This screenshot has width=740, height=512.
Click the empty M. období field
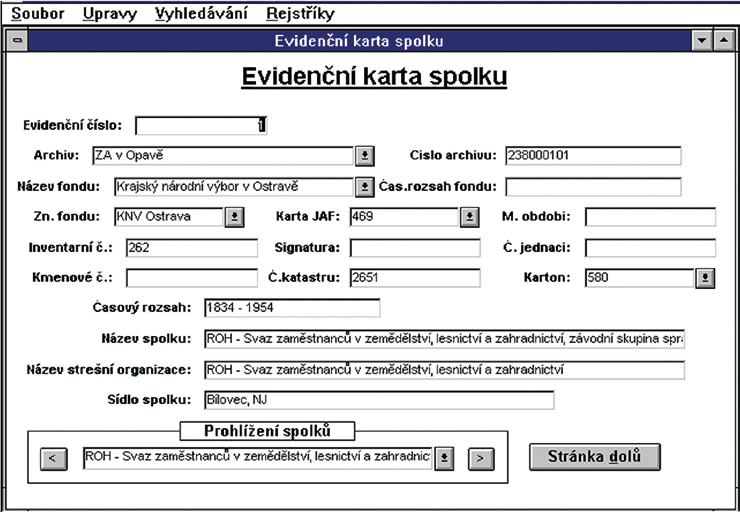[x=650, y=217]
